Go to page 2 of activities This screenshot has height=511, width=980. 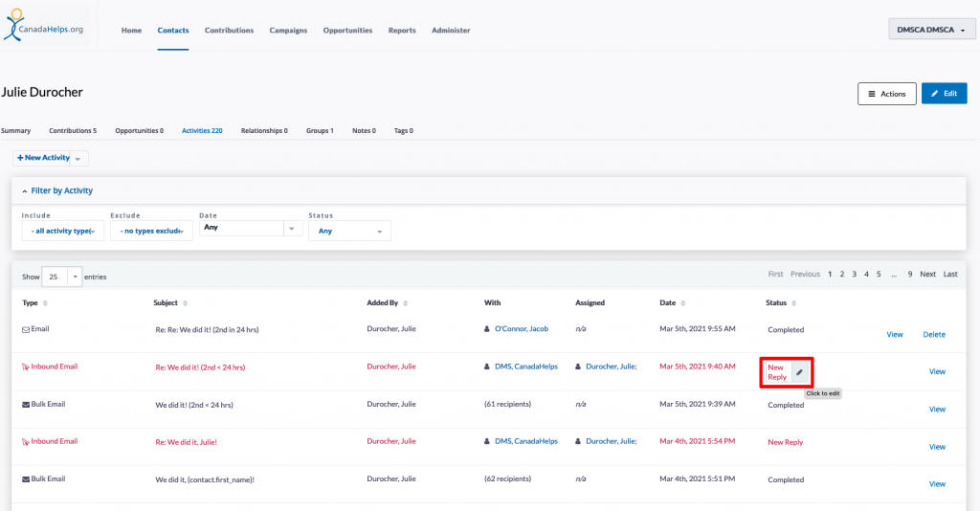pyautogui.click(x=842, y=275)
